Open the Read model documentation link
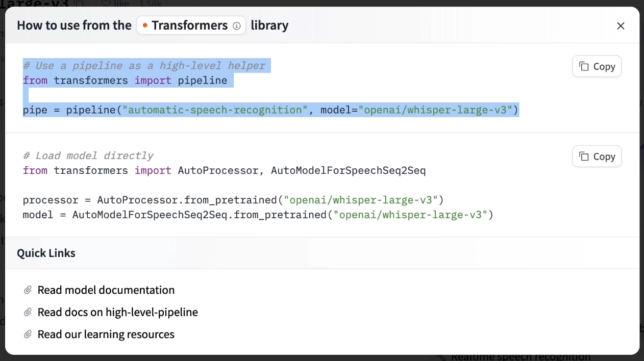Screen dimensions: 644x361 pos(106,290)
